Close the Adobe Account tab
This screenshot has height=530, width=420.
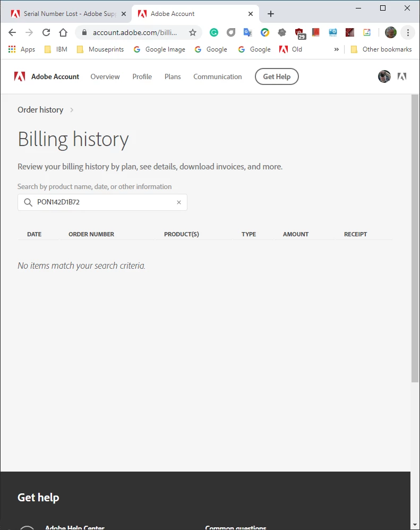[251, 14]
